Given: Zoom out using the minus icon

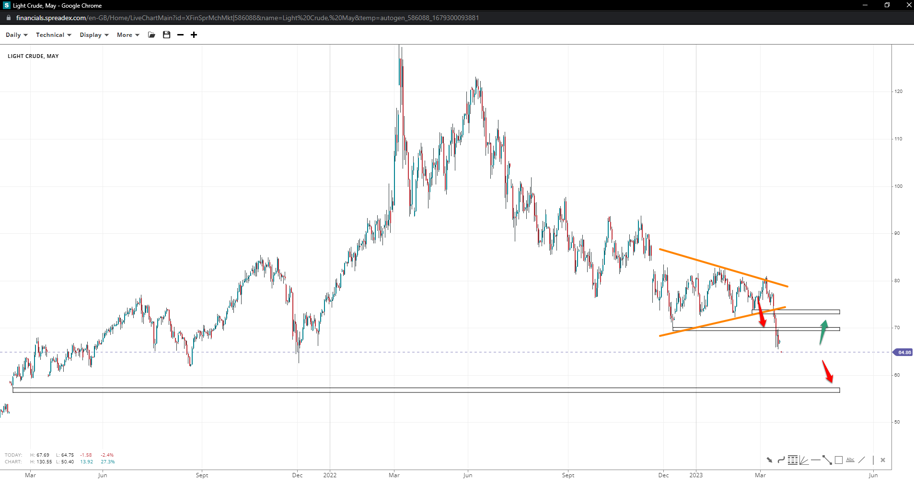Looking at the screenshot, I should [x=180, y=35].
